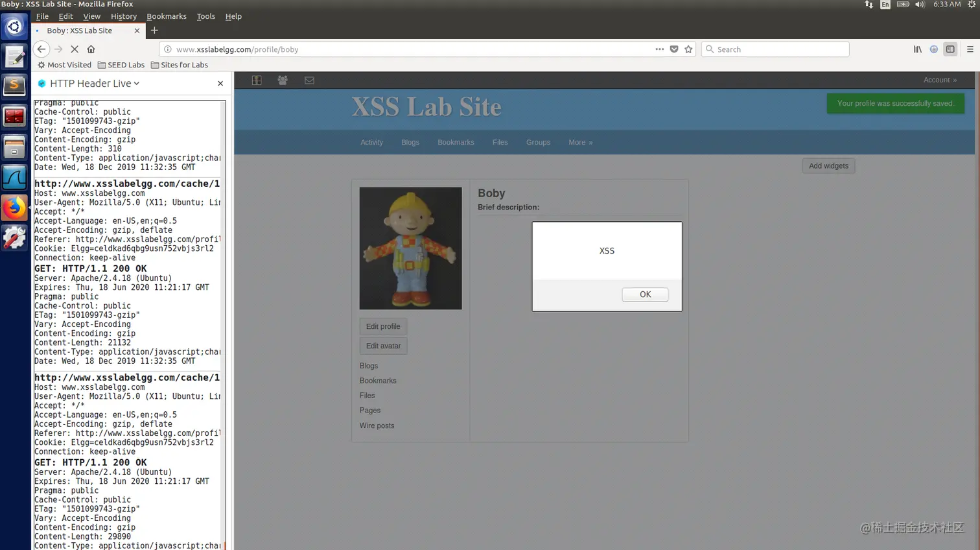Toggle the sidebar view icon
Image resolution: width=980 pixels, height=550 pixels.
(x=950, y=49)
